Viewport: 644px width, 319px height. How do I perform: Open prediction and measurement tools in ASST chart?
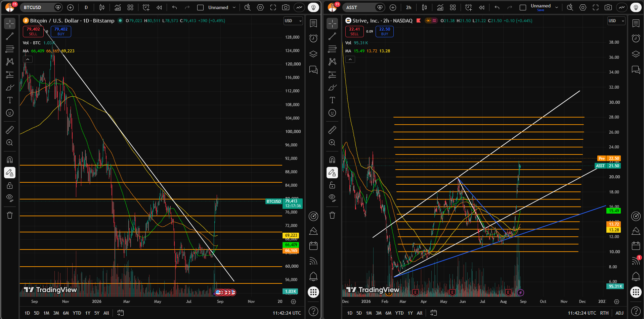tap(332, 75)
